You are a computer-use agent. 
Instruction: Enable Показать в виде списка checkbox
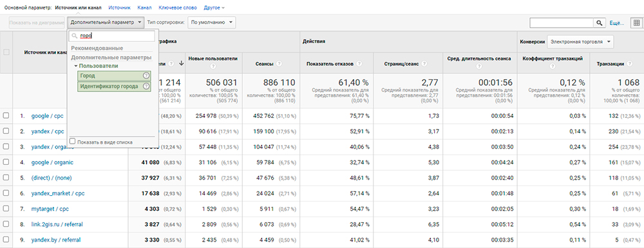click(x=72, y=141)
